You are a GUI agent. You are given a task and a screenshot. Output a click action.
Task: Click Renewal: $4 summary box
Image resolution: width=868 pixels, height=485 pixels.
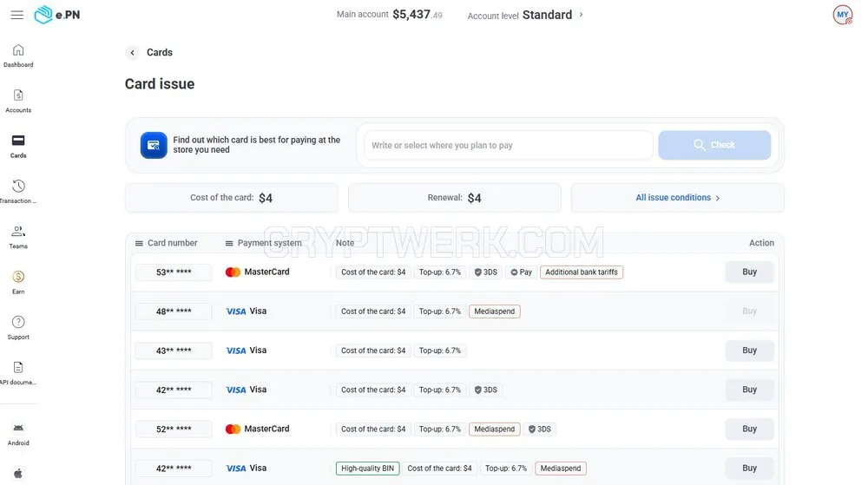455,198
